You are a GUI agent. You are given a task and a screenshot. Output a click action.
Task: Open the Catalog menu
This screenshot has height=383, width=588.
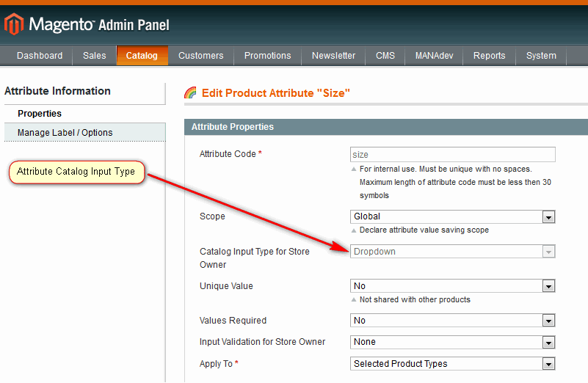click(142, 56)
